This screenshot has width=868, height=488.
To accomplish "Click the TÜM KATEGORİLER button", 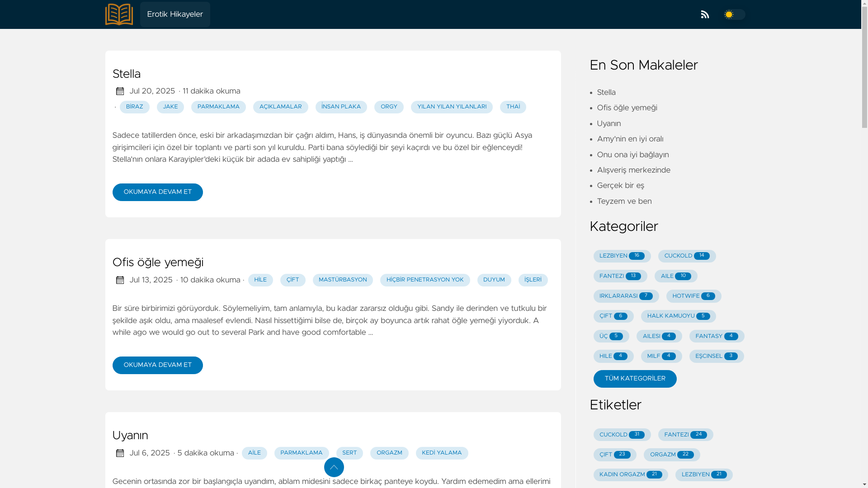I will pyautogui.click(x=635, y=379).
